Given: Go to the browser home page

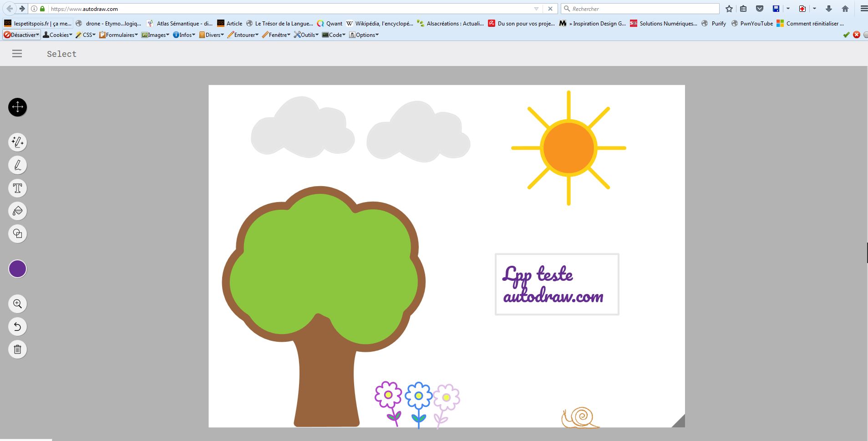Looking at the screenshot, I should pos(845,9).
